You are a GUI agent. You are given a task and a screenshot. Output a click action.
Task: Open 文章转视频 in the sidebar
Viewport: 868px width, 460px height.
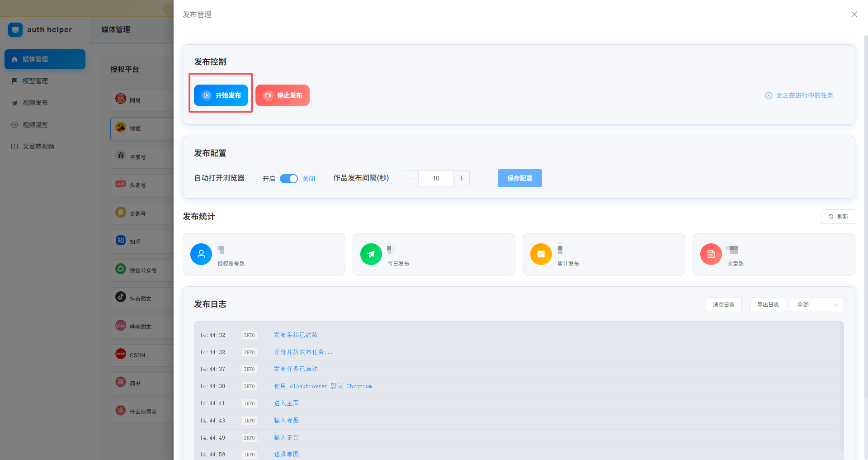(45, 147)
